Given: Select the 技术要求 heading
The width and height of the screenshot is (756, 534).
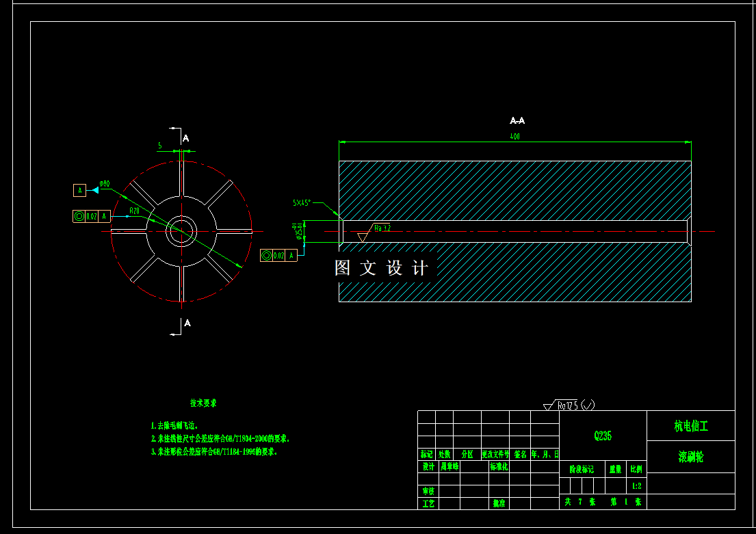Looking at the screenshot, I should click(x=203, y=403).
